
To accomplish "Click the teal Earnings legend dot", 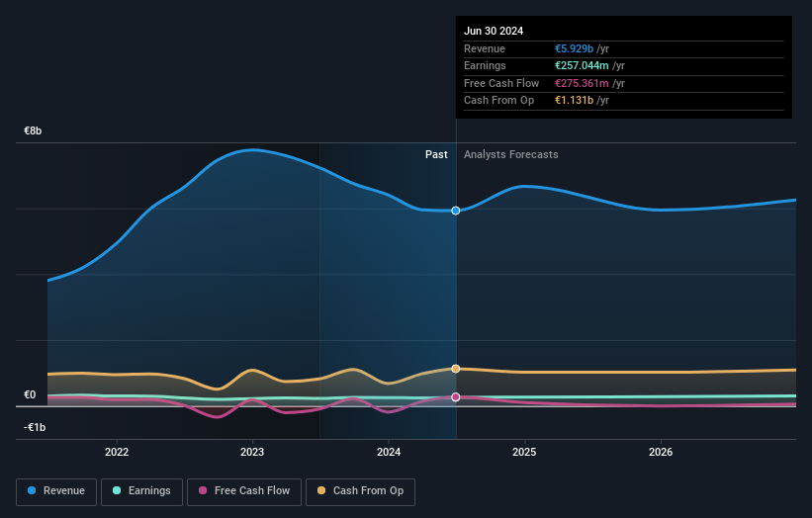I will 117,490.
